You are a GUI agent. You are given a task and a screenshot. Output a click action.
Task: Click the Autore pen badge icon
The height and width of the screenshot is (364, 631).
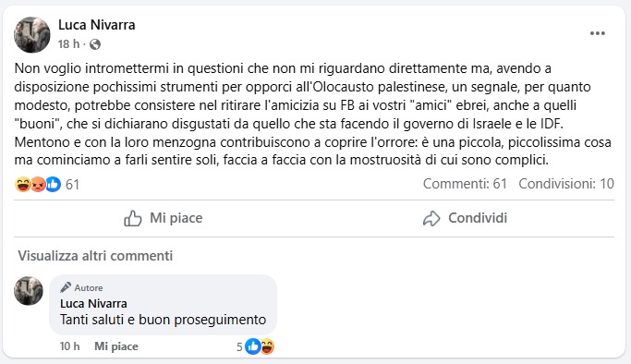[x=66, y=287]
